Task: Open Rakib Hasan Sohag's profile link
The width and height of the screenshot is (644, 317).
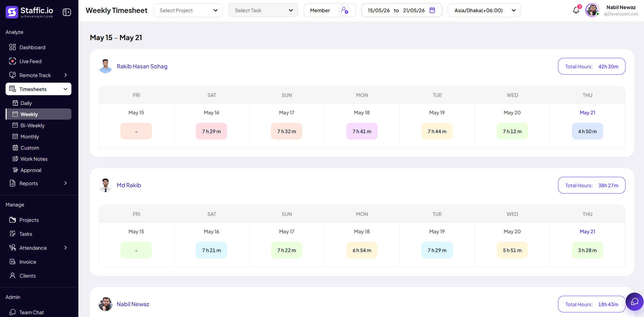Action: pyautogui.click(x=142, y=66)
